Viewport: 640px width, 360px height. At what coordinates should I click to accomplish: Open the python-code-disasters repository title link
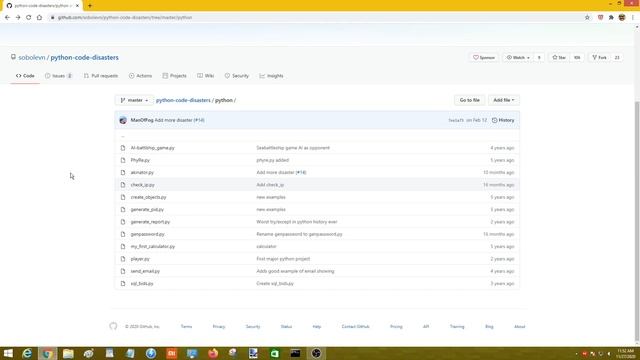pyautogui.click(x=84, y=58)
